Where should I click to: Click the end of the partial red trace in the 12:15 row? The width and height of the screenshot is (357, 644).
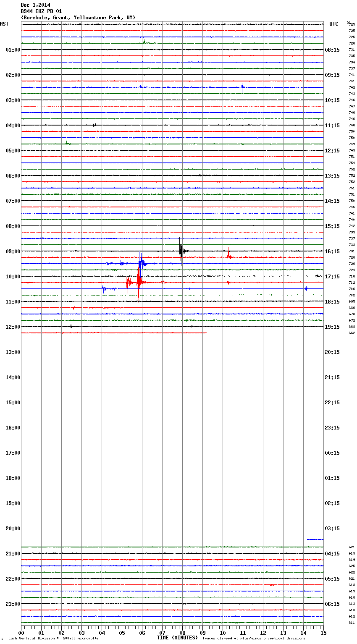tap(206, 333)
